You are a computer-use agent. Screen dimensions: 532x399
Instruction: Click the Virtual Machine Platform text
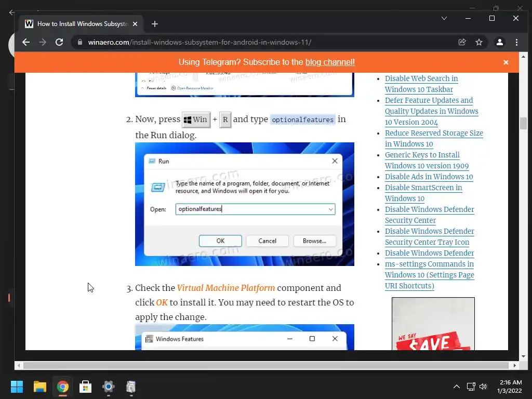(x=226, y=288)
